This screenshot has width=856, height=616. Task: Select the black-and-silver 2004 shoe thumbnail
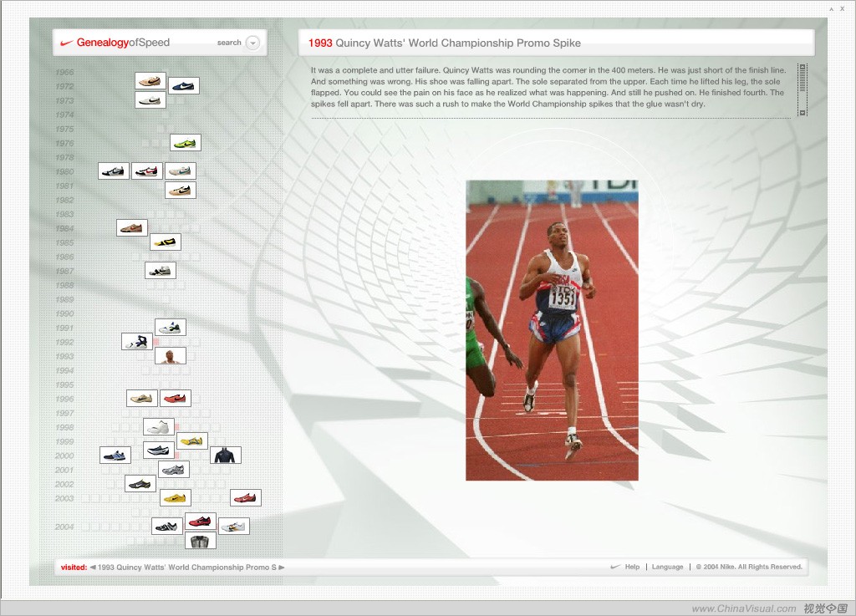pos(167,526)
